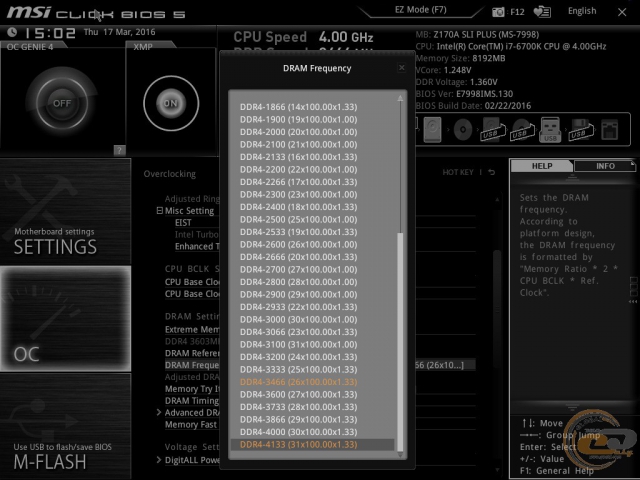Image resolution: width=640 pixels, height=480 pixels.
Task: Open the OC Genie help question mark
Action: point(119,150)
